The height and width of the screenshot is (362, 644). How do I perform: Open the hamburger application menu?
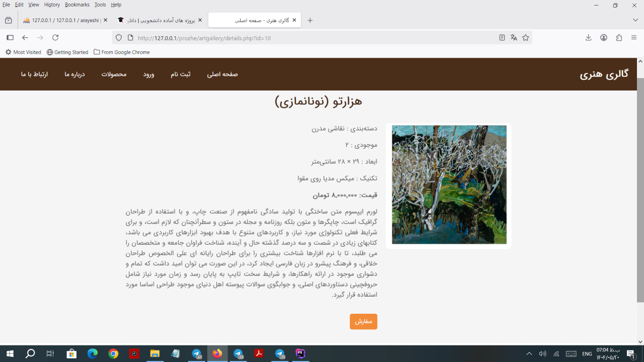tap(634, 38)
